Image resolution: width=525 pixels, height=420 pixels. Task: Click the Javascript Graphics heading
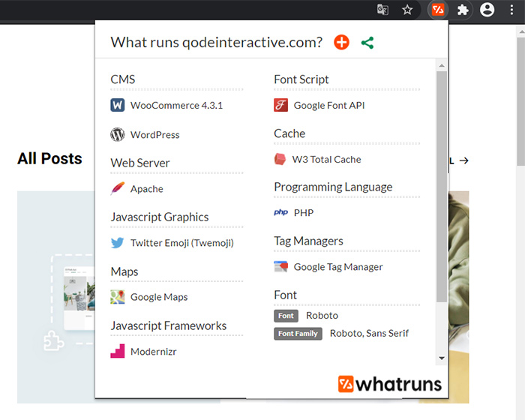coord(160,217)
